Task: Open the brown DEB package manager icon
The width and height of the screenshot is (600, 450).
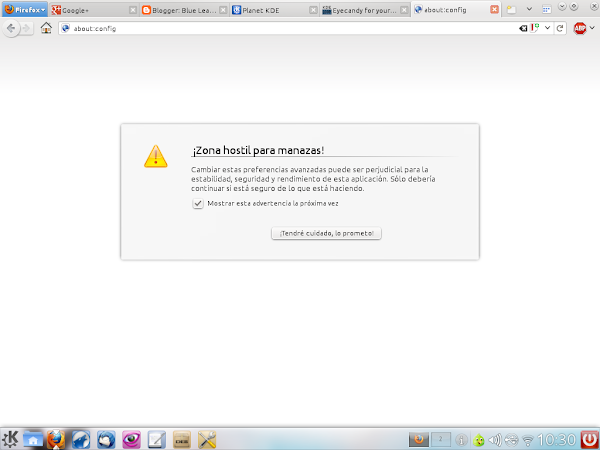Action: click(x=182, y=439)
